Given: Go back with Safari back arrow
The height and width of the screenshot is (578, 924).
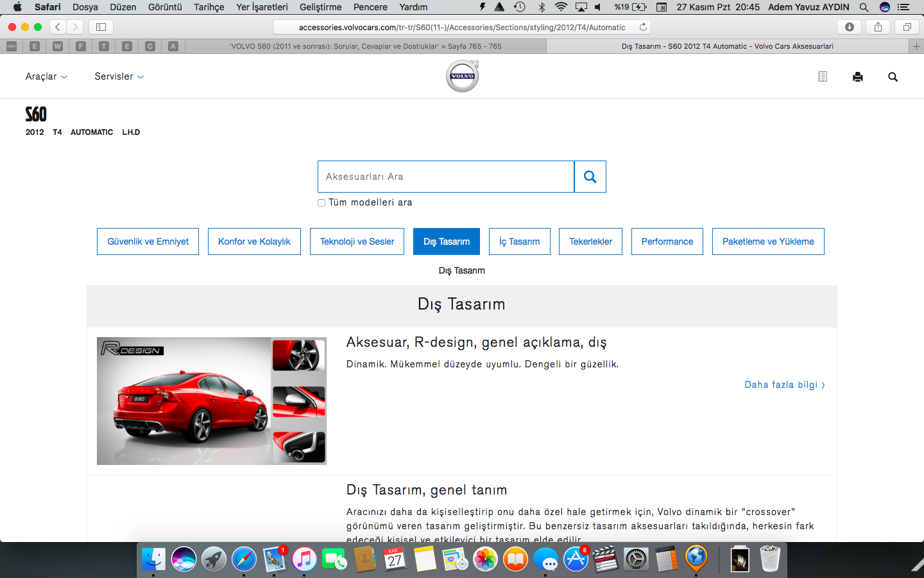Looking at the screenshot, I should pos(58,27).
